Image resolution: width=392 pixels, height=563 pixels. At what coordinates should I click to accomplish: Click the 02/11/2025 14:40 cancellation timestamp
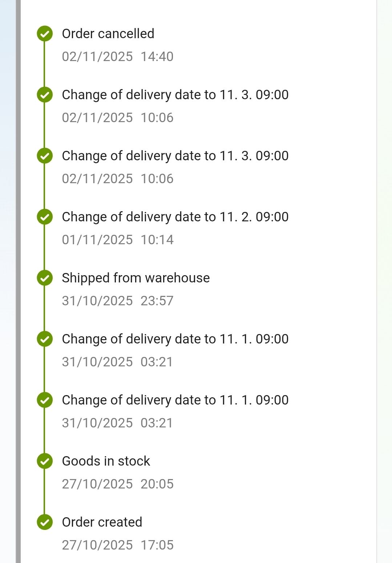point(117,57)
